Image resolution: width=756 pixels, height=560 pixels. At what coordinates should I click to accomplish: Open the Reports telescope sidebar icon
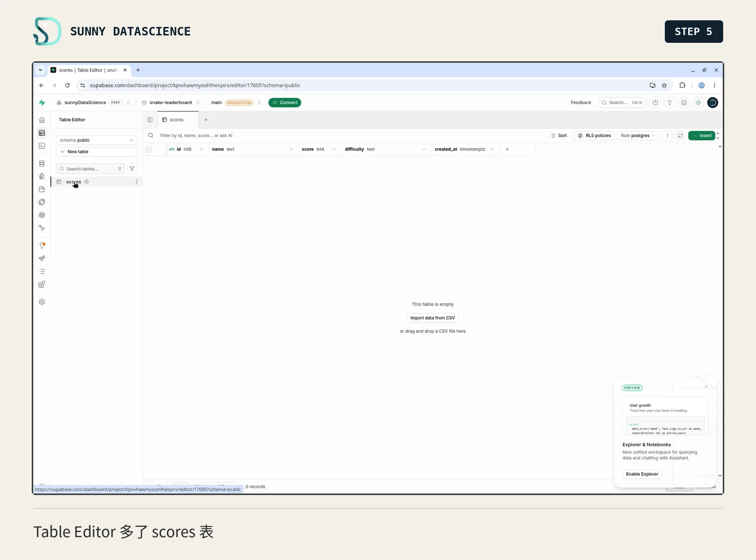(x=42, y=258)
